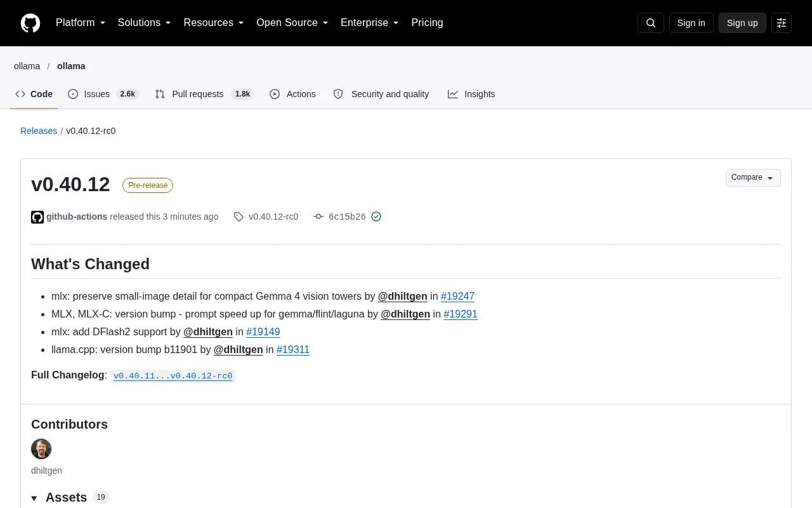Open pull request #19291
Viewport: 812px width, 508px height.
pos(461,314)
